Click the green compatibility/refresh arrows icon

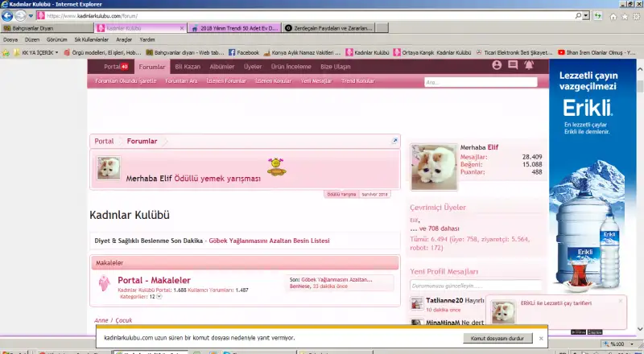pyautogui.click(x=597, y=16)
